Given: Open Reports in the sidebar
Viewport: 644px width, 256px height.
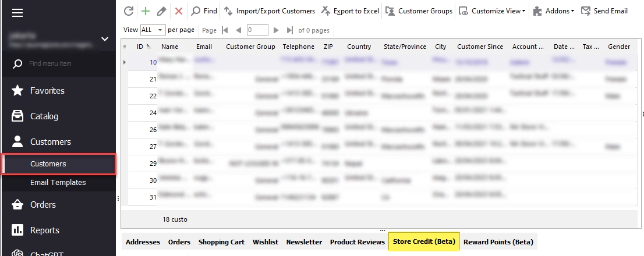Looking at the screenshot, I should pyautogui.click(x=44, y=230).
